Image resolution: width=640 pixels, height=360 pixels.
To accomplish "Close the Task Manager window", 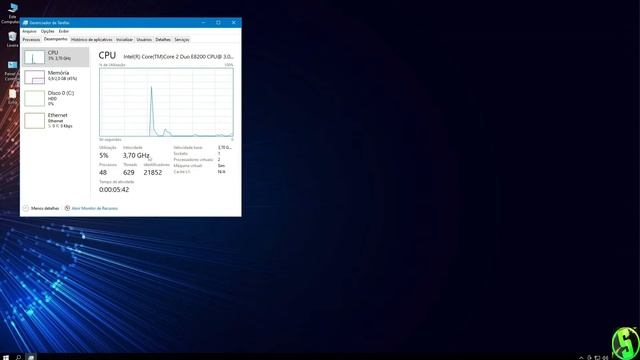I will pyautogui.click(x=233, y=23).
